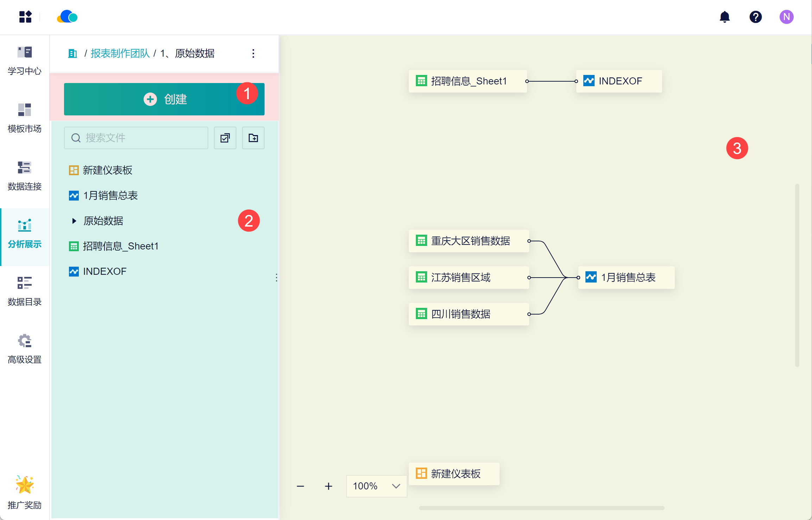The image size is (812, 520).
Task: Go to 学习中心 in sidebar
Action: point(25,61)
